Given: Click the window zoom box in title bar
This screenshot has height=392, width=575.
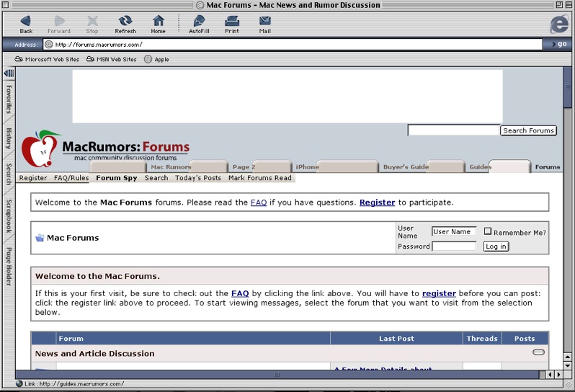Looking at the screenshot, I should click(x=559, y=5).
